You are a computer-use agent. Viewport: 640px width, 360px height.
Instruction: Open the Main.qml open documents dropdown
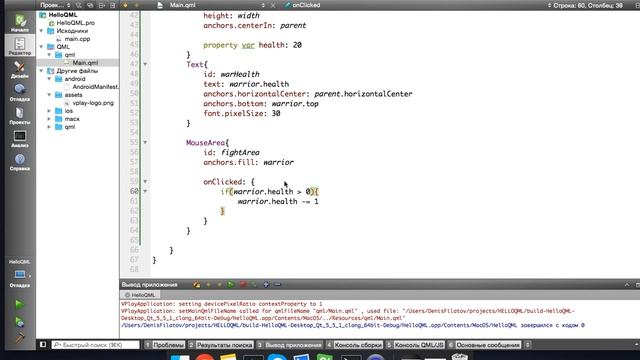tap(212, 5)
